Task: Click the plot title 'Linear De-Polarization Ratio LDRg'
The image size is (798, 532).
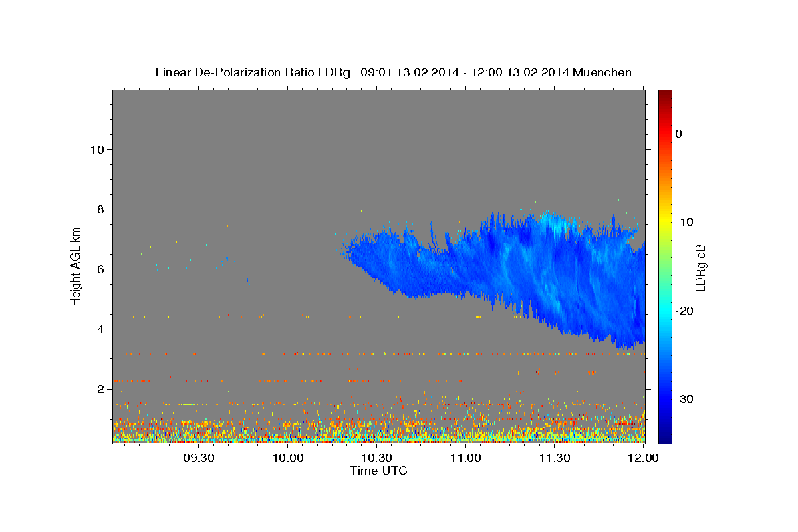Action: (x=252, y=72)
